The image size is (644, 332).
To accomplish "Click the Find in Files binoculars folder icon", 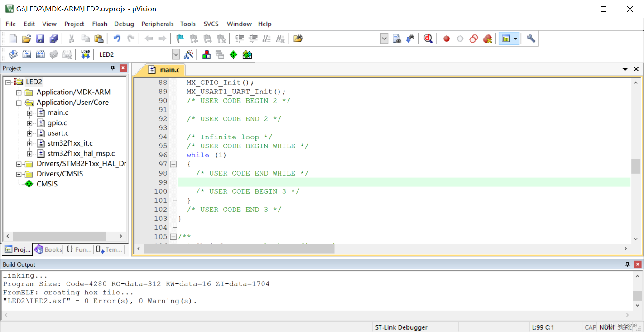I will (x=298, y=39).
